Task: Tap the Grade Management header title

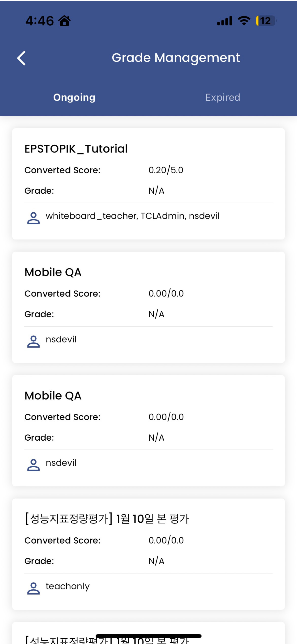Action: (176, 58)
